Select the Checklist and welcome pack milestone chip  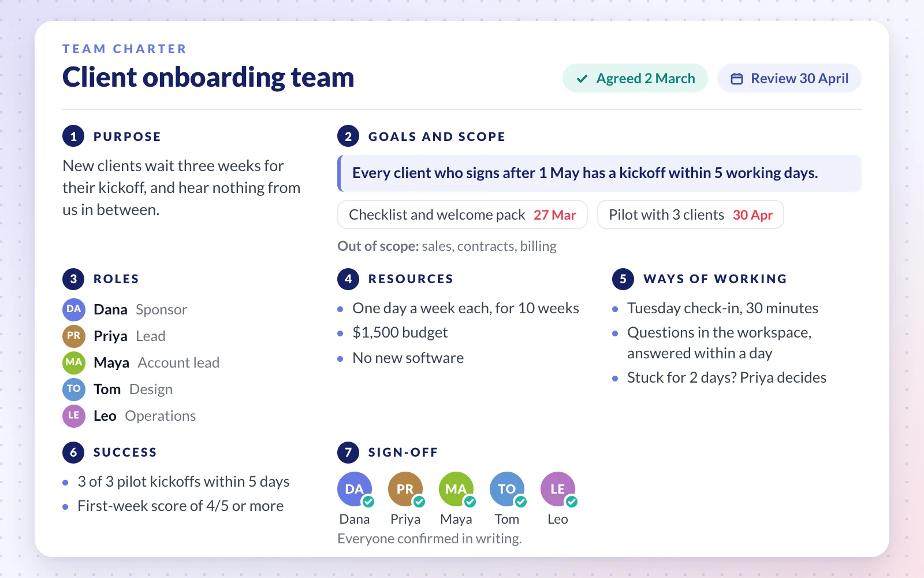click(463, 214)
